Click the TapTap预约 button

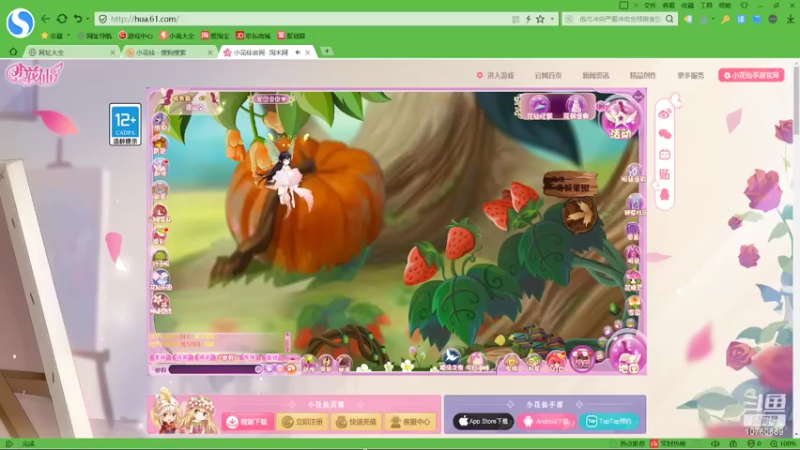(x=609, y=421)
